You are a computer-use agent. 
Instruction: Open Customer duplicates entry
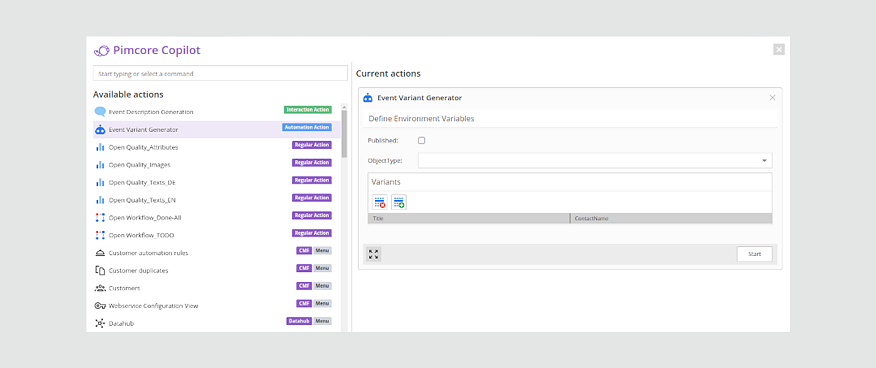(x=217, y=270)
